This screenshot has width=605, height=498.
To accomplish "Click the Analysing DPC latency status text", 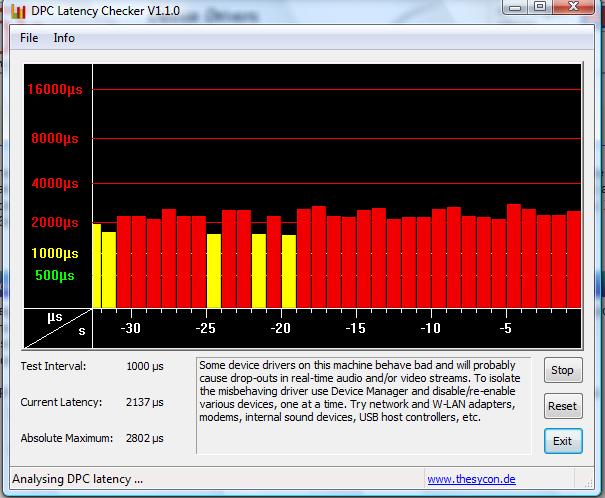I will pyautogui.click(x=78, y=479).
